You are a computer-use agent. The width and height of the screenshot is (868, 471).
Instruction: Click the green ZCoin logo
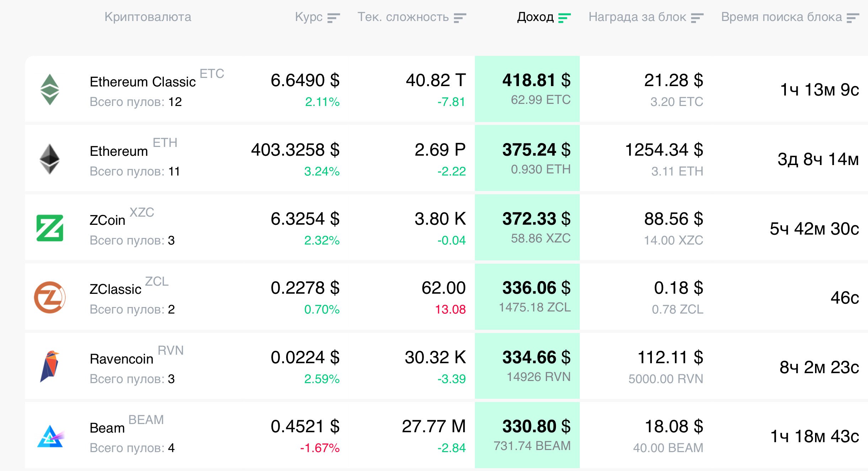50,228
